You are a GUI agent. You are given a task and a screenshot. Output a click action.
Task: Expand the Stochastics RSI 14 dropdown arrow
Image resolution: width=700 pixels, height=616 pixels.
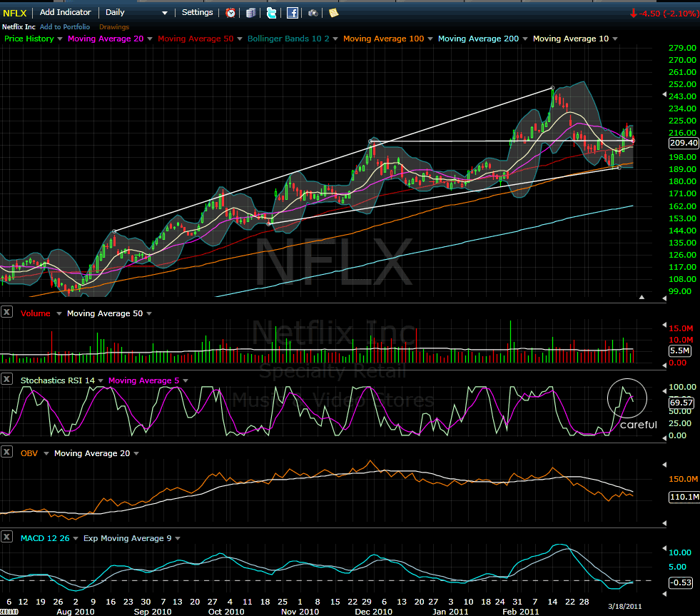[x=101, y=380]
